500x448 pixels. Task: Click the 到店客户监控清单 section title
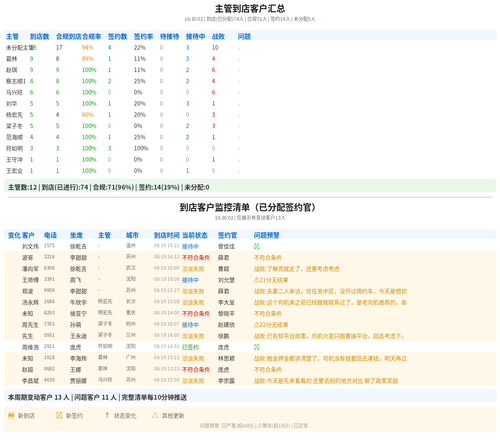tap(247, 207)
